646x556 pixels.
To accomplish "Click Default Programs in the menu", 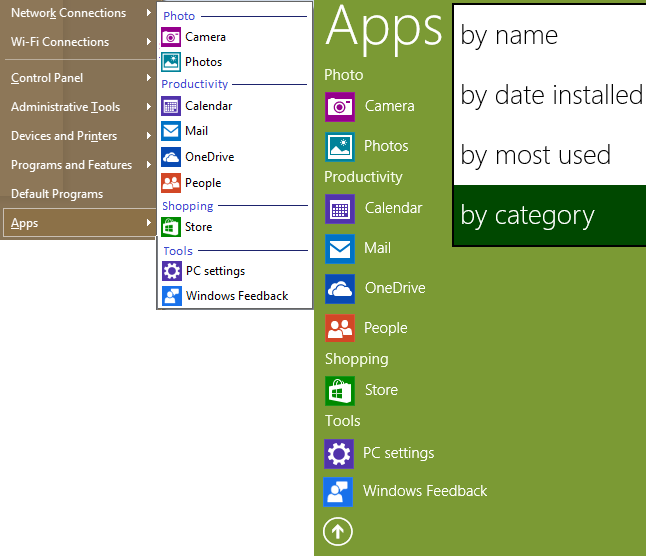I will [57, 194].
